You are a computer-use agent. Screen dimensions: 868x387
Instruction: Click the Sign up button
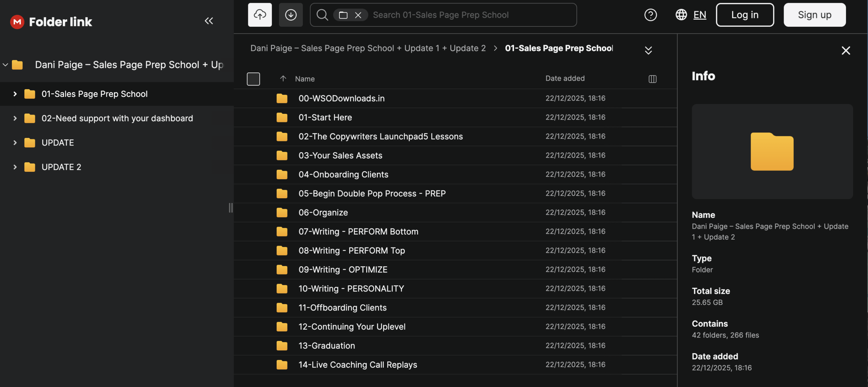814,15
